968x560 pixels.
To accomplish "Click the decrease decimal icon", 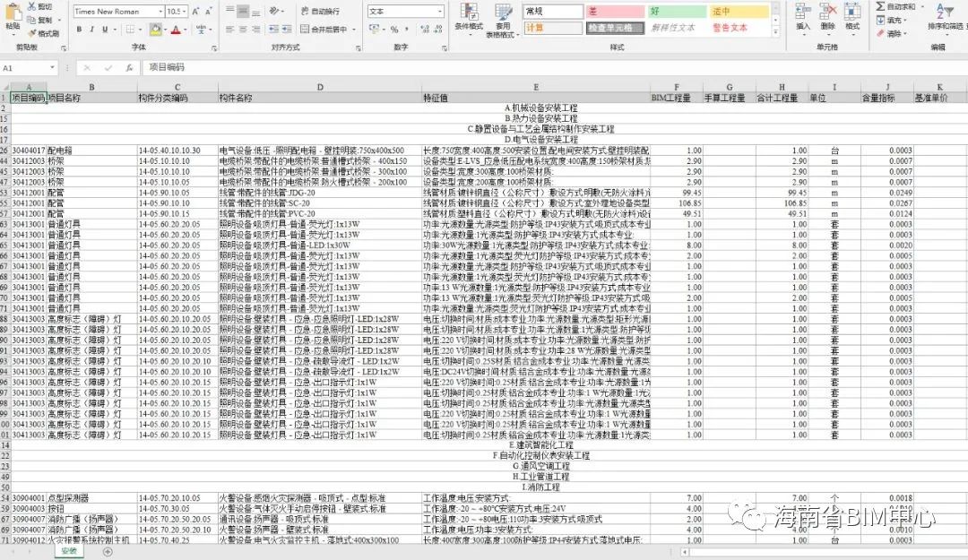I will 437,29.
